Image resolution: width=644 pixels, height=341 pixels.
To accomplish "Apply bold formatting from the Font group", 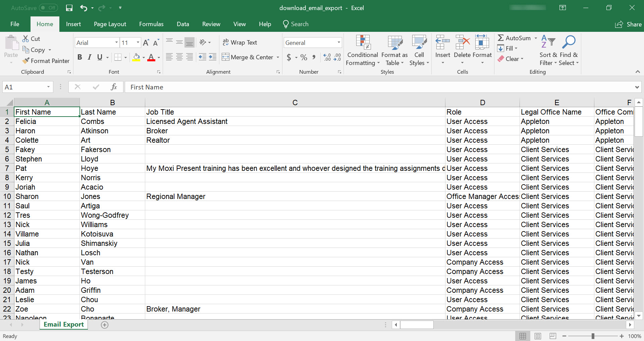I will click(79, 57).
